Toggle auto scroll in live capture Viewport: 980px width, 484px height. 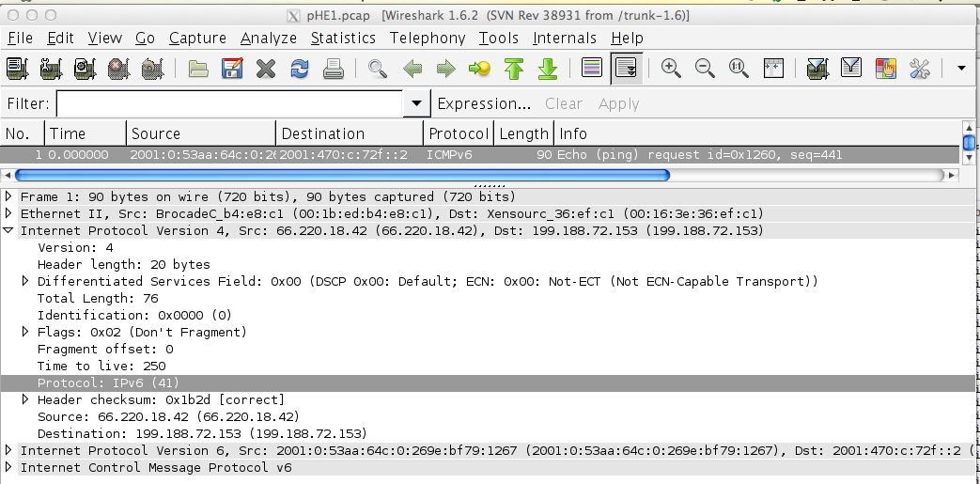point(625,68)
